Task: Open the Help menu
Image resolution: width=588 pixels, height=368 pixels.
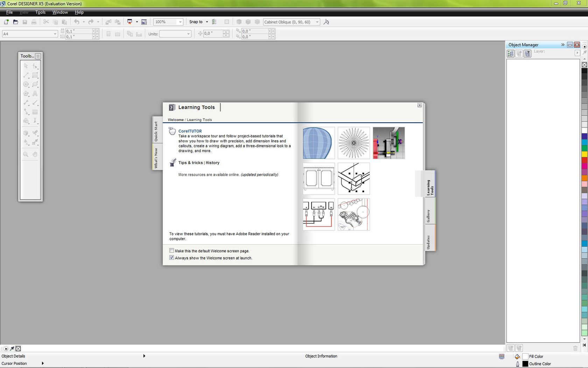Action: [x=79, y=12]
